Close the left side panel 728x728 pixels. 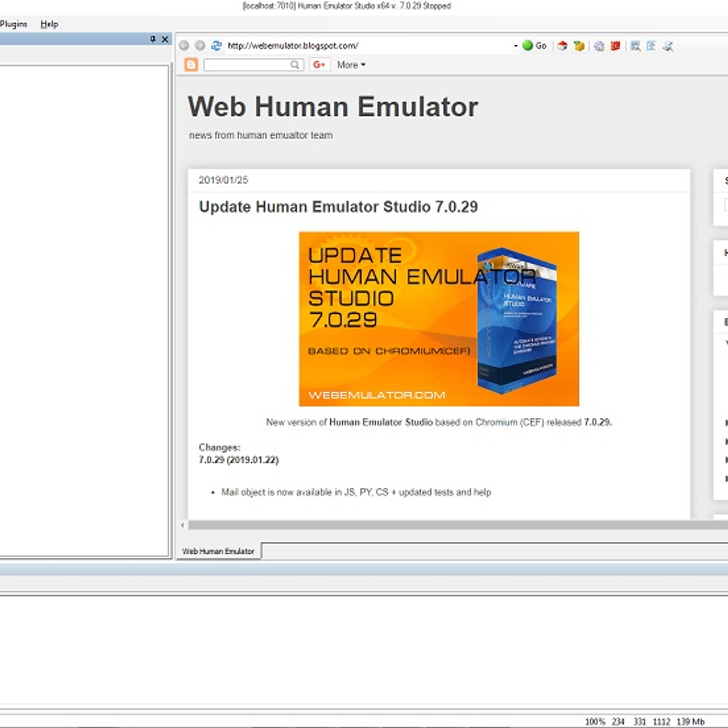165,39
